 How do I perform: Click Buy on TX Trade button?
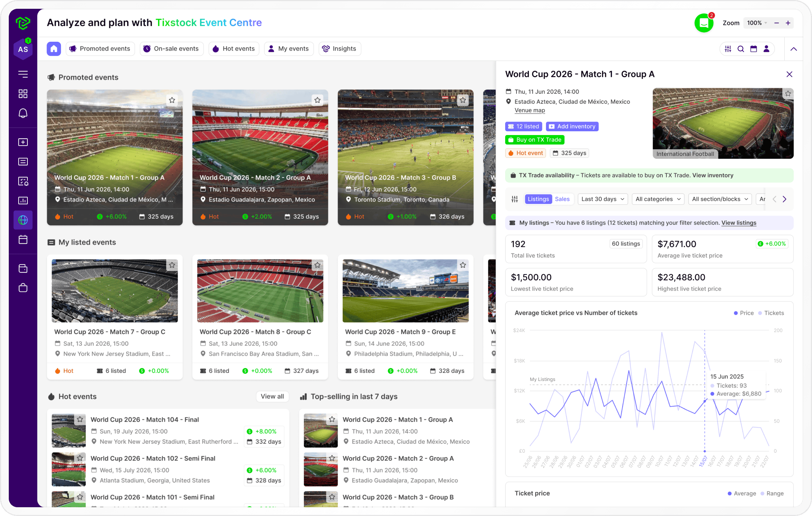point(535,140)
